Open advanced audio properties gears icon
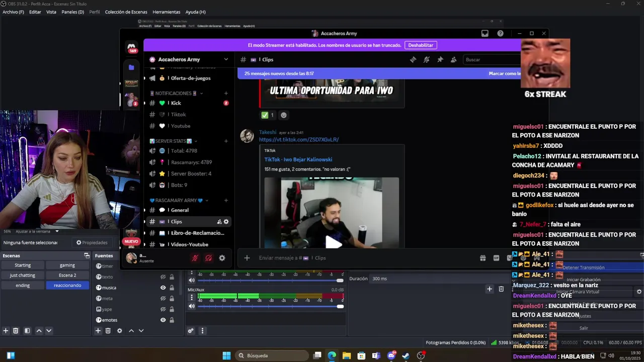This screenshot has height=362, width=644. 191,331
